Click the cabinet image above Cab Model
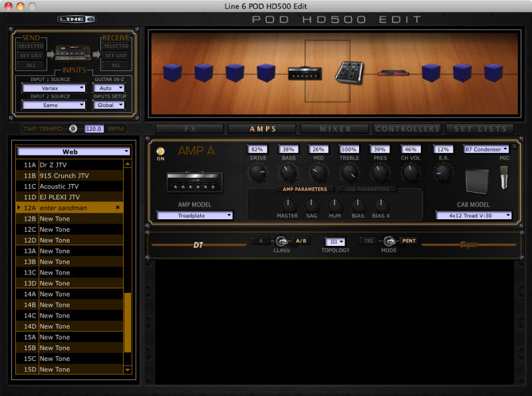Image resolution: width=532 pixels, height=396 pixels. coord(477,181)
